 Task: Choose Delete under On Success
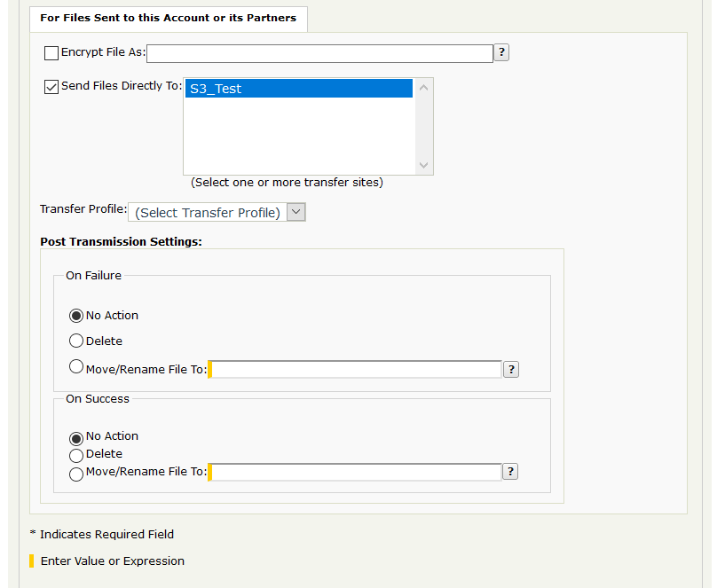(76, 455)
